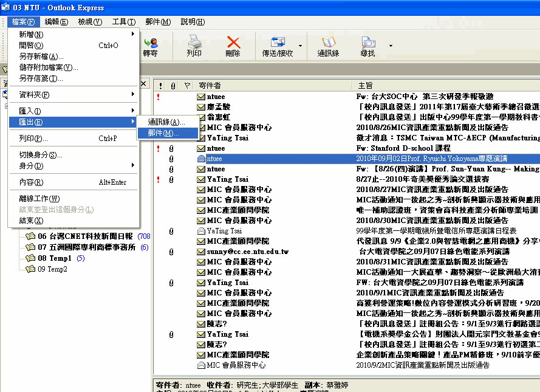
Task: Select email from sunny@cc.ee.ntu.edu.tw
Action: pos(248,252)
